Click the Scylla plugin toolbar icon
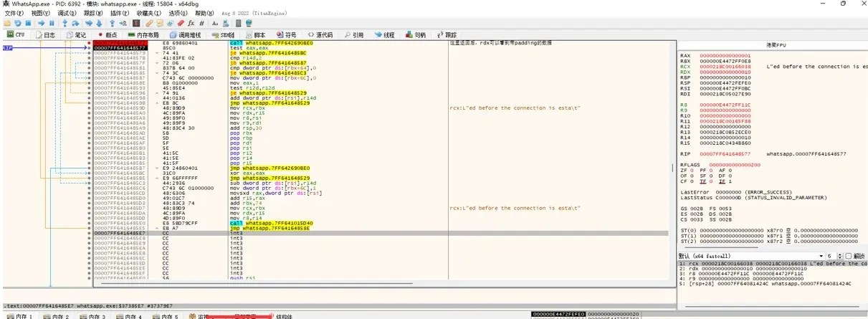The height and width of the screenshot is (319, 868). (x=136, y=23)
